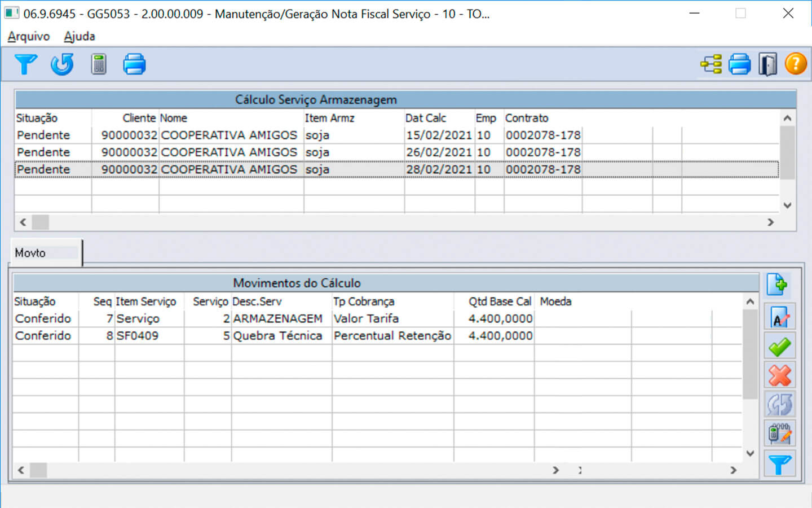Image resolution: width=812 pixels, height=508 pixels.
Task: Click the Dat Calc column header
Action: [x=426, y=118]
